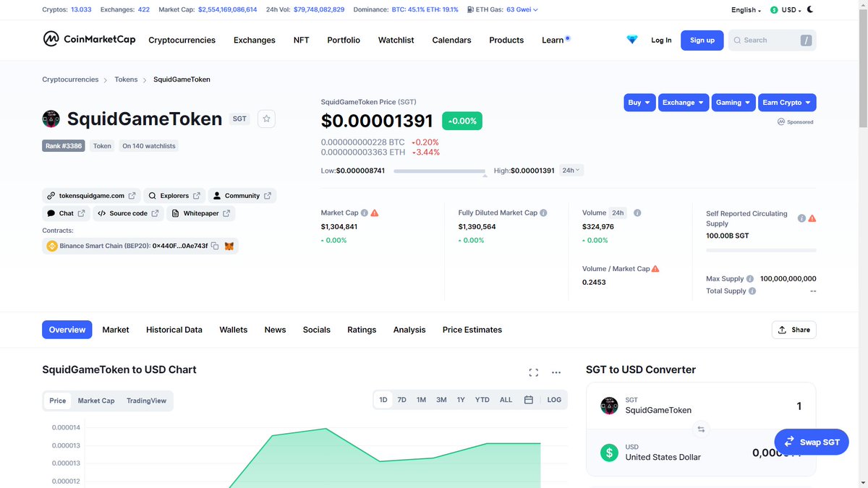Expand the Buy dropdown menu
The height and width of the screenshot is (488, 868).
[x=639, y=102]
